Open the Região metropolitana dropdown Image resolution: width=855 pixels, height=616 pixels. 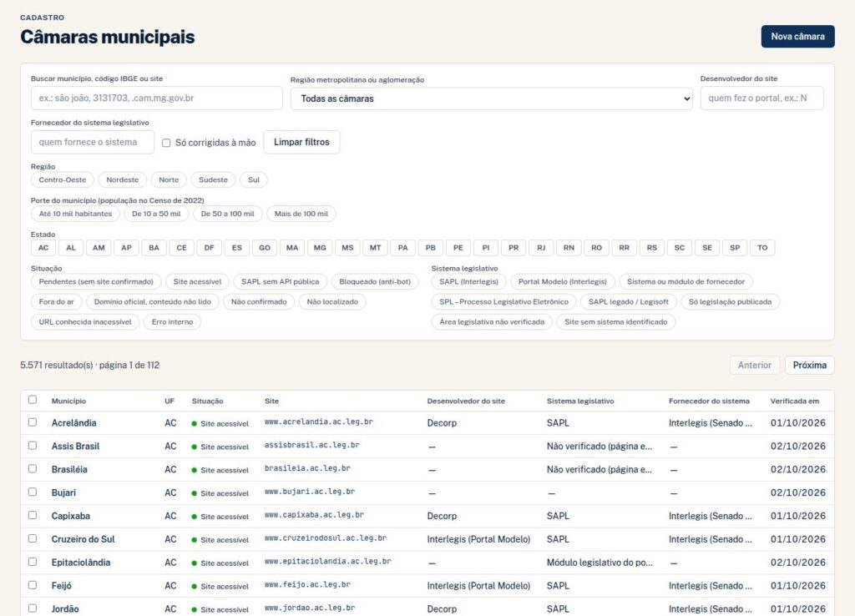point(491,98)
